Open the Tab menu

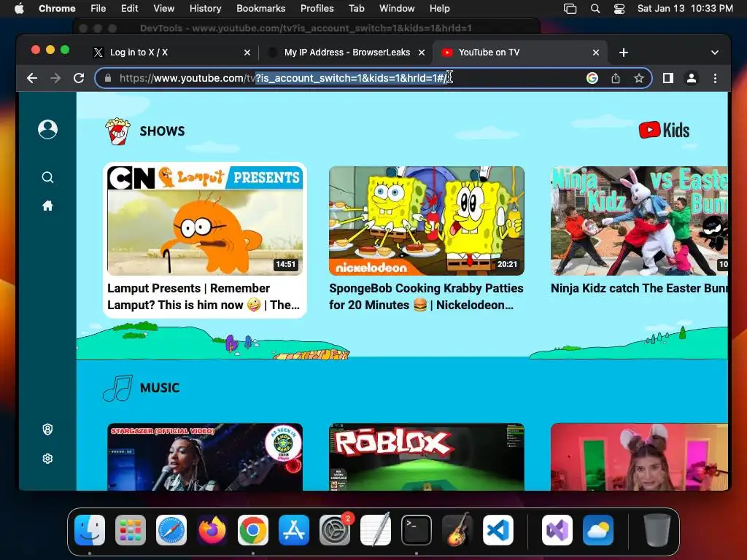click(x=356, y=9)
